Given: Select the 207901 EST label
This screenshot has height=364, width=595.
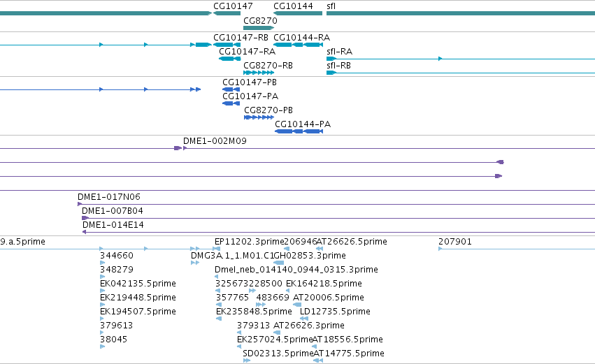Looking at the screenshot, I should [x=455, y=242].
